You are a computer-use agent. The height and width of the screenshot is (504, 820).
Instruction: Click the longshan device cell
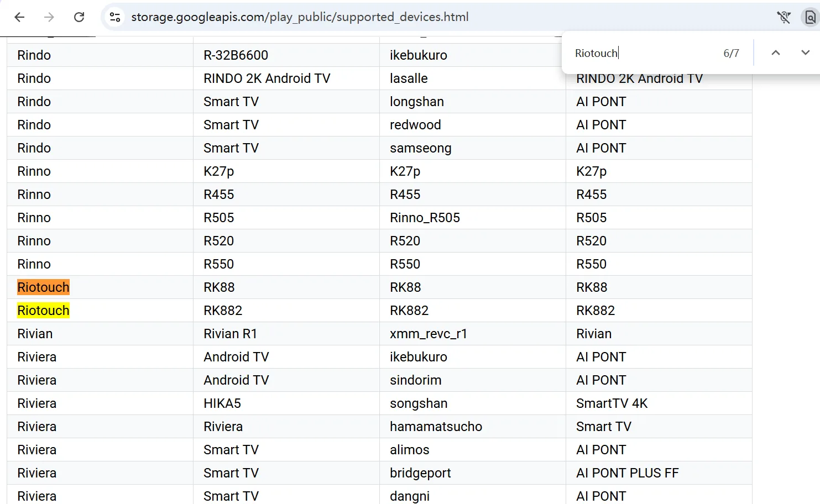473,102
